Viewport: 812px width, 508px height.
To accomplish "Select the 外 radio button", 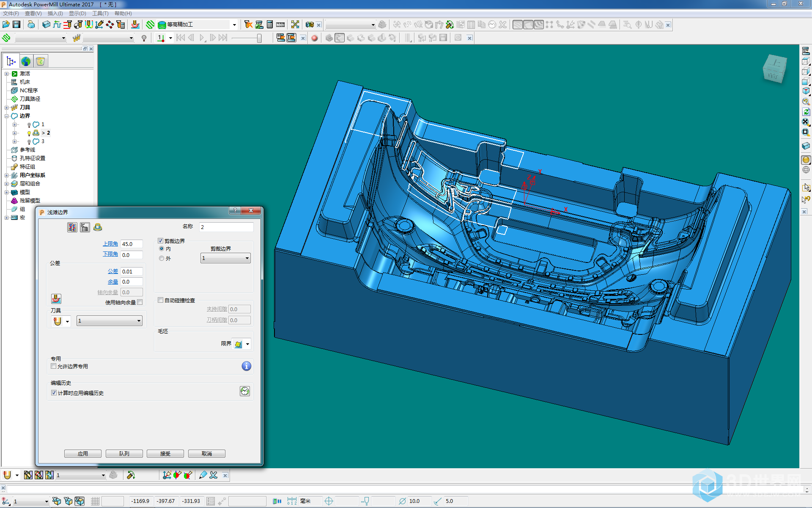I will point(162,258).
